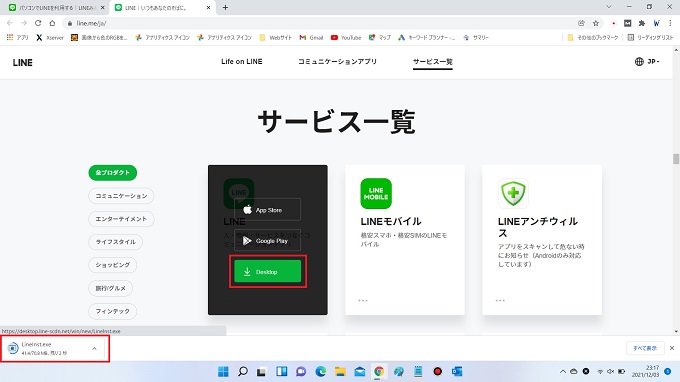Open the JP language selector
This screenshot has height=382, width=680.
(x=647, y=62)
